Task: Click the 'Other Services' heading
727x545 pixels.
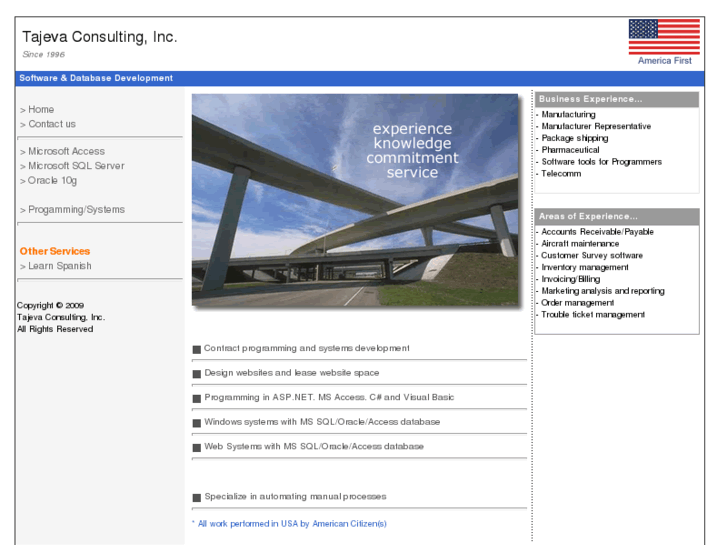Action: pos(55,251)
